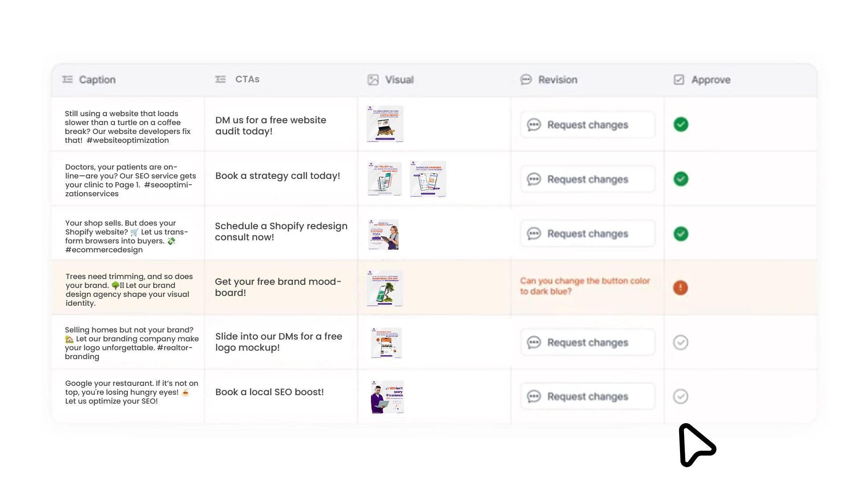Image resolution: width=868 pixels, height=502 pixels.
Task: Click the Approve column checkbox icon
Action: (679, 80)
